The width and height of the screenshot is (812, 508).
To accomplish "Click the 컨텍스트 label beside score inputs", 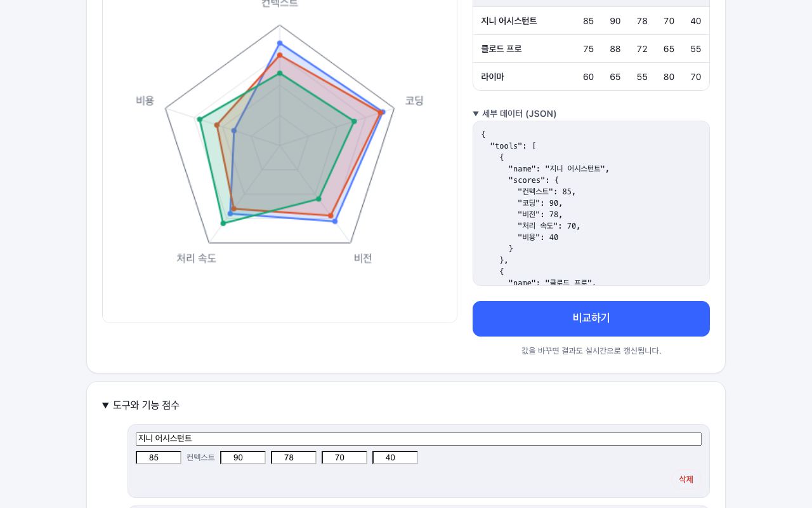I will coord(200,457).
